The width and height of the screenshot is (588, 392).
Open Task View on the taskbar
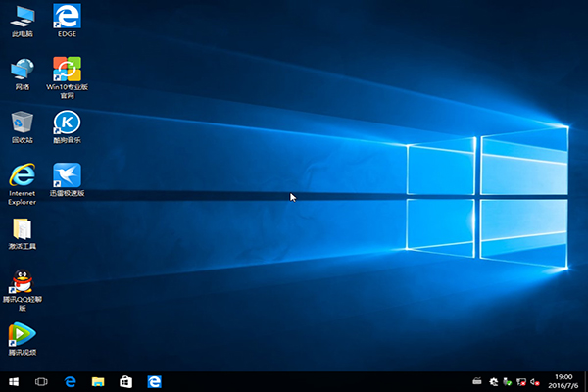click(42, 380)
